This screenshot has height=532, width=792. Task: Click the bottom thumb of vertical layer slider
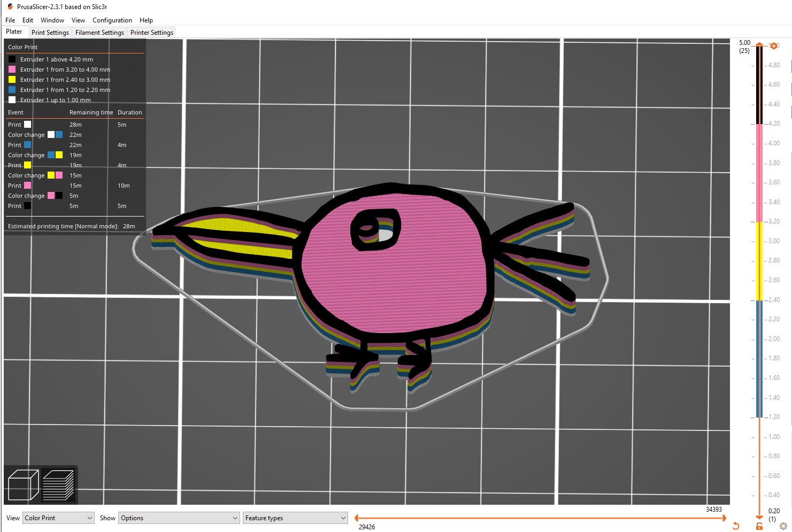(759, 517)
